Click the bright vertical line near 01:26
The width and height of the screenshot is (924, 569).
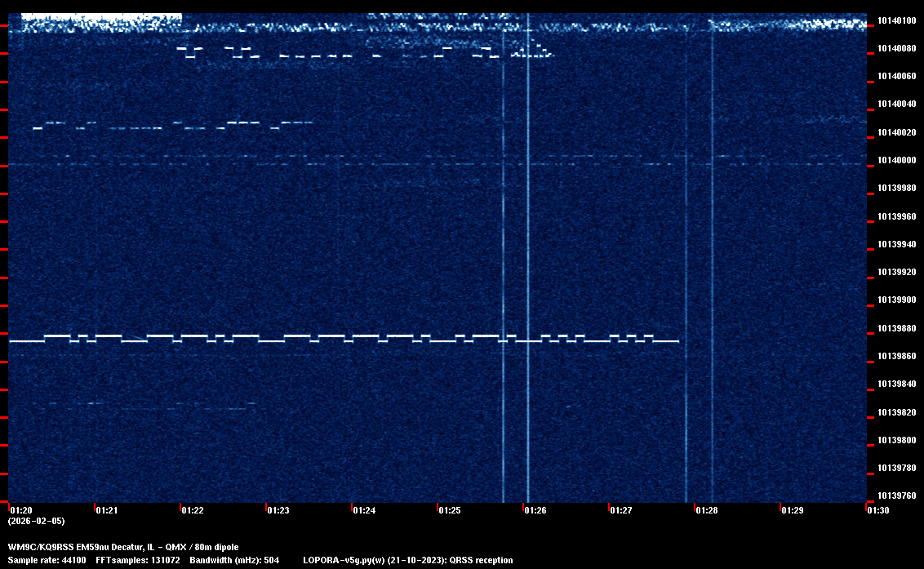(x=528, y=245)
